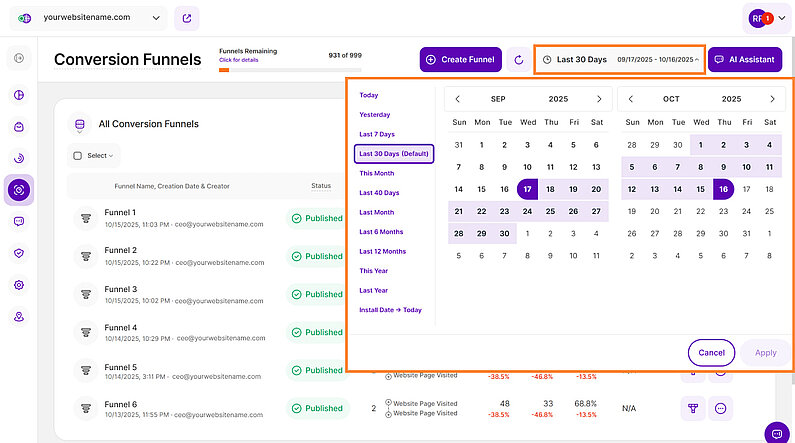Click the funnel icon button for Funnel 6
The image size is (795, 443).
(692, 408)
